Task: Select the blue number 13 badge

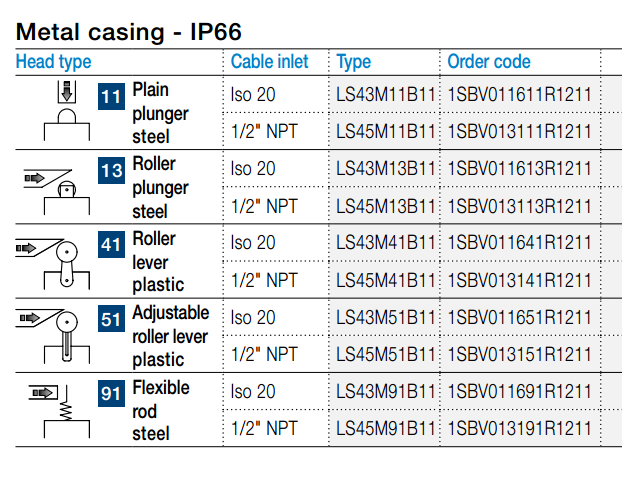Action: (x=111, y=171)
